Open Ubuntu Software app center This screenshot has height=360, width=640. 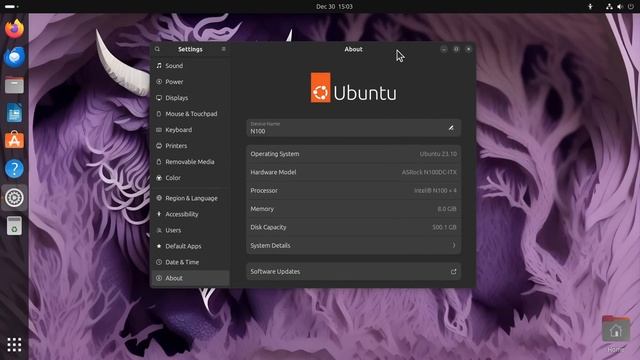coord(14,140)
